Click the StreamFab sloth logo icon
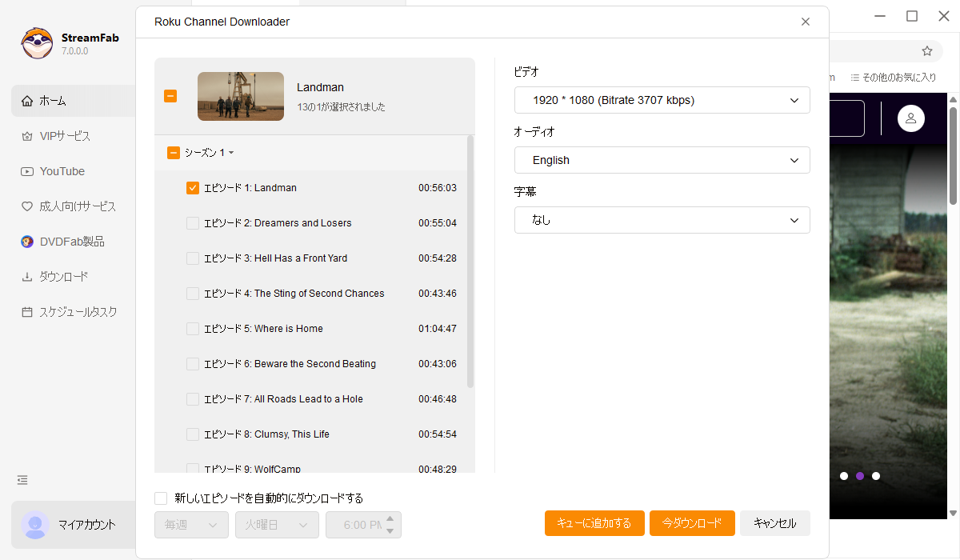The image size is (960, 560). point(37,44)
